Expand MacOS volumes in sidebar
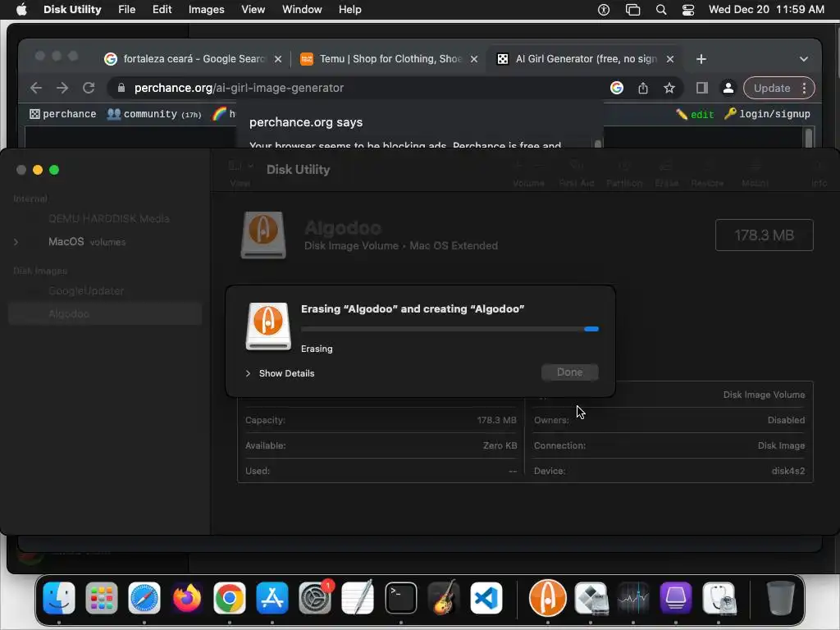Screen dimensions: 840x630 pos(16,242)
